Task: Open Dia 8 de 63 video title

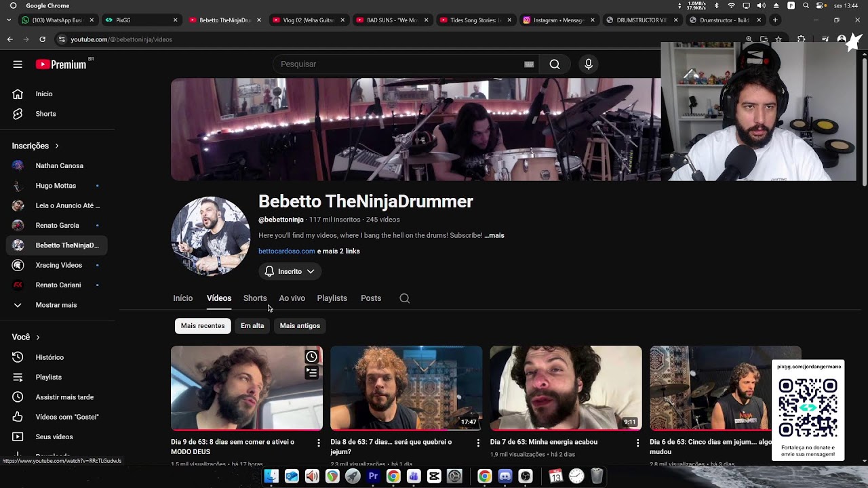Action: [391, 447]
